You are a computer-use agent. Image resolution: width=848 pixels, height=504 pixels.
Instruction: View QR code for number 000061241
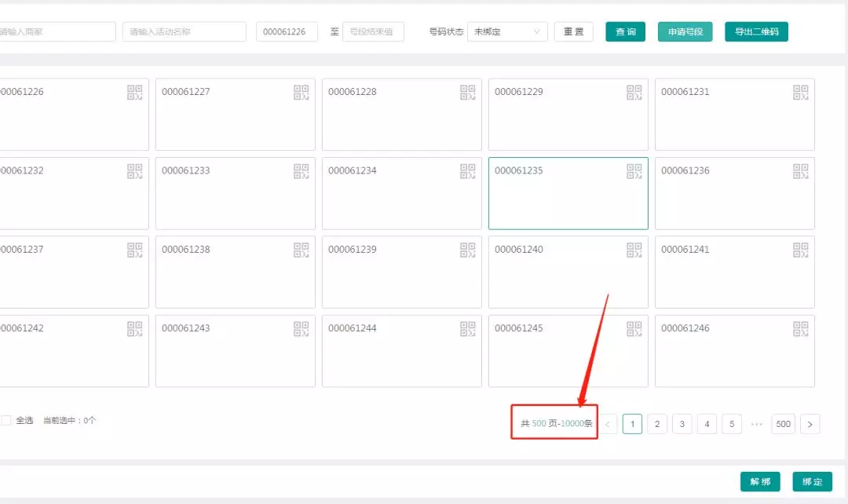click(801, 250)
